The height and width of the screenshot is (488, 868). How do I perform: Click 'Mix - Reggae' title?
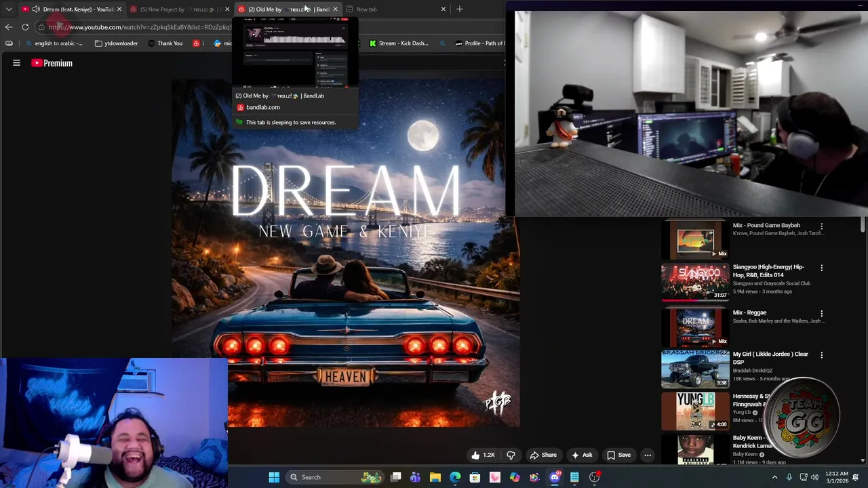749,312
